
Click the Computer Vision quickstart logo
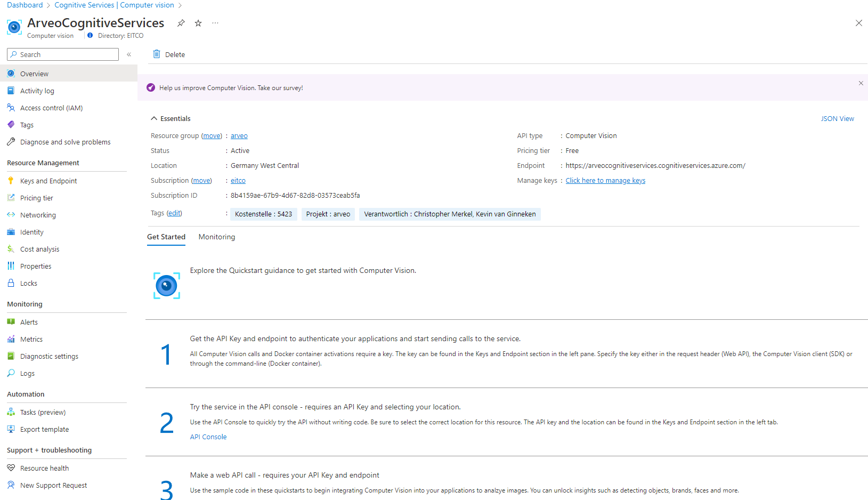[x=167, y=286]
